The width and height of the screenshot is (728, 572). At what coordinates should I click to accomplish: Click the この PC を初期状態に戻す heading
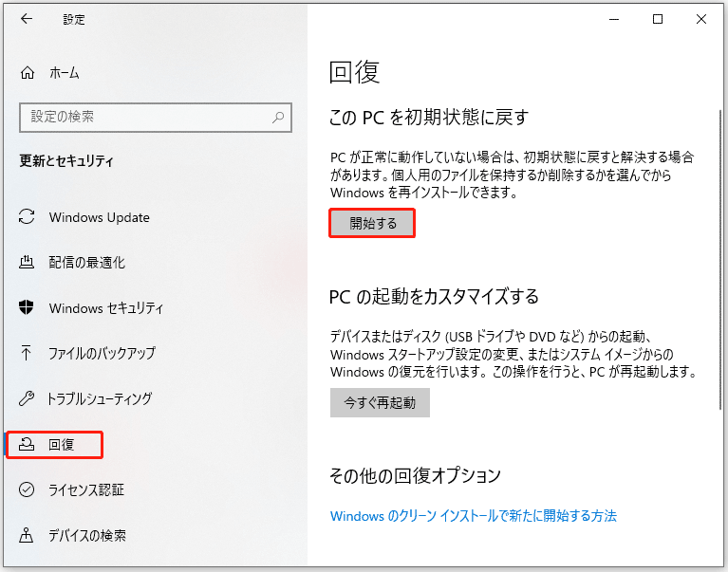tap(429, 117)
